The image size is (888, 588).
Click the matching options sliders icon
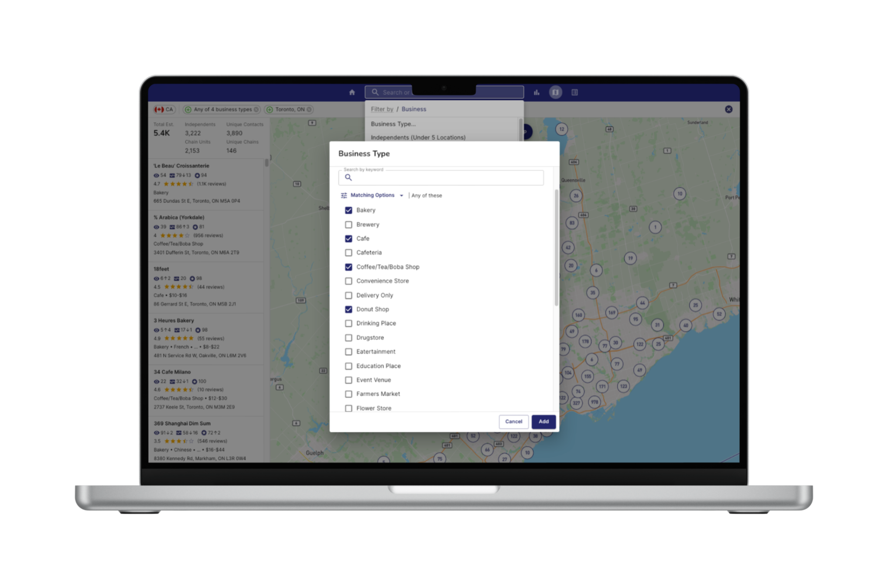[x=344, y=195]
